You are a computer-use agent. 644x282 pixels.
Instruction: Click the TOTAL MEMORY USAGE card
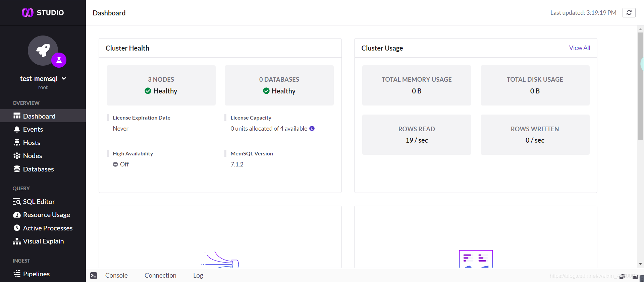click(x=417, y=85)
